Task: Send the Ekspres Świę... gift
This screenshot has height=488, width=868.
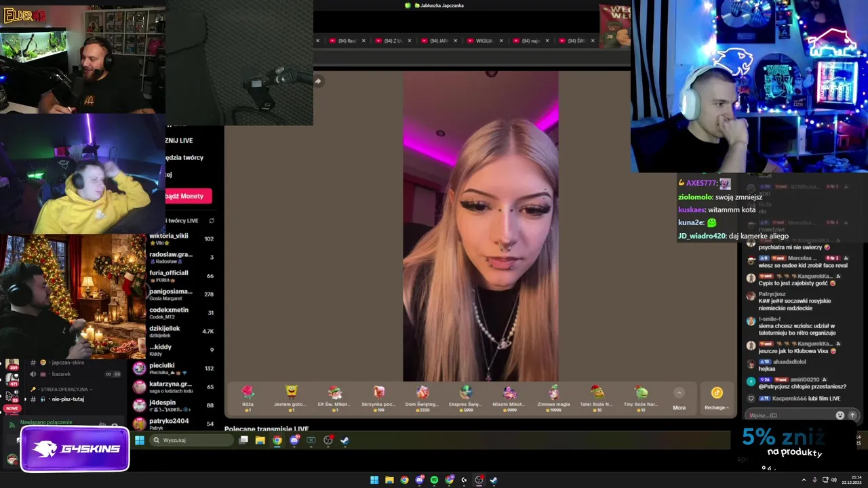Action: click(466, 398)
